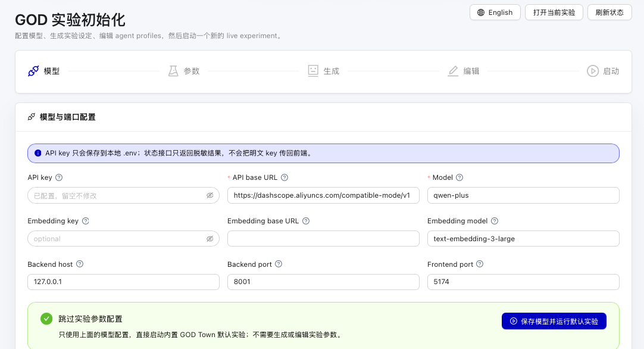Click the play-circle icon of 启动 step
The height and width of the screenshot is (349, 644).
click(x=593, y=71)
